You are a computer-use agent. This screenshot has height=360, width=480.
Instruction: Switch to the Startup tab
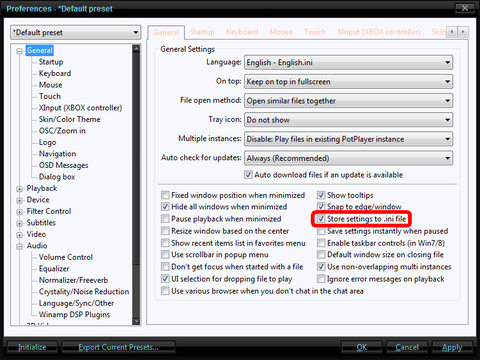point(202,32)
